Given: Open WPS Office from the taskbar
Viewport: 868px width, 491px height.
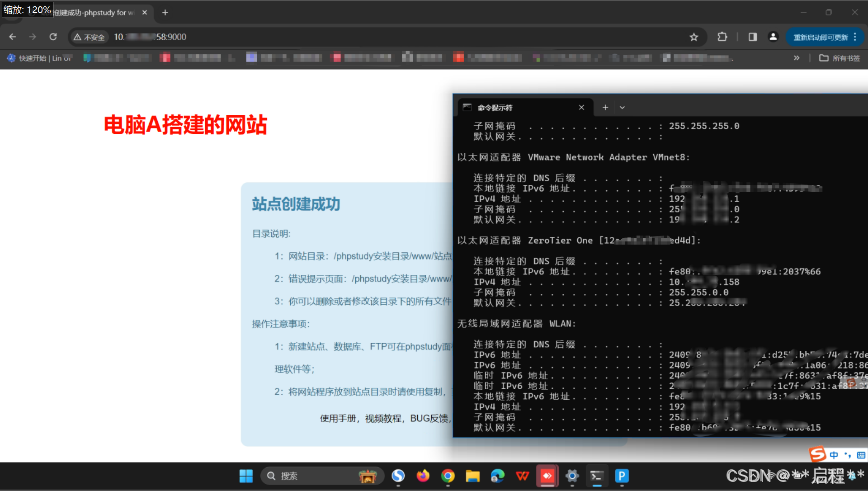Looking at the screenshot, I should [522, 476].
